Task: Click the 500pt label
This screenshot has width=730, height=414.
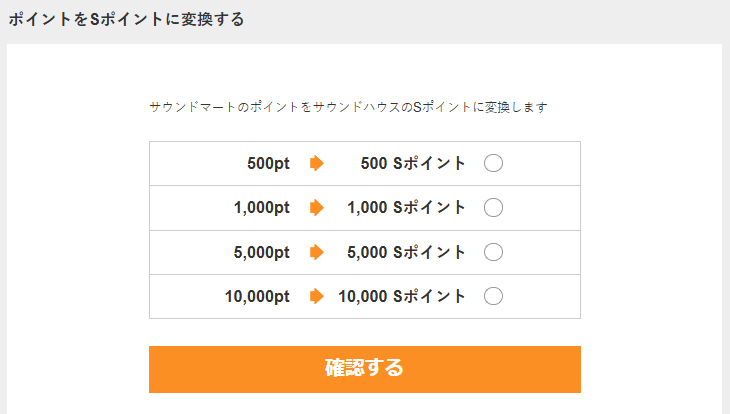Action: [268, 164]
